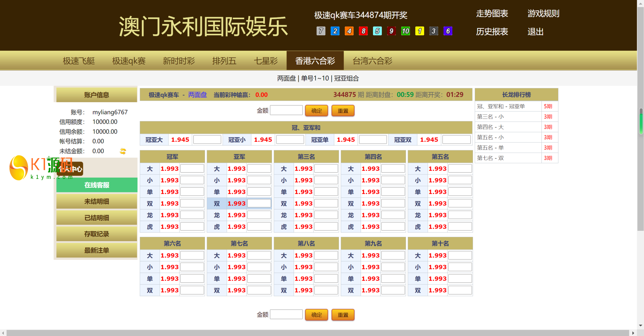
Task: Click the yellow number 1 result ball
Action: (419, 31)
